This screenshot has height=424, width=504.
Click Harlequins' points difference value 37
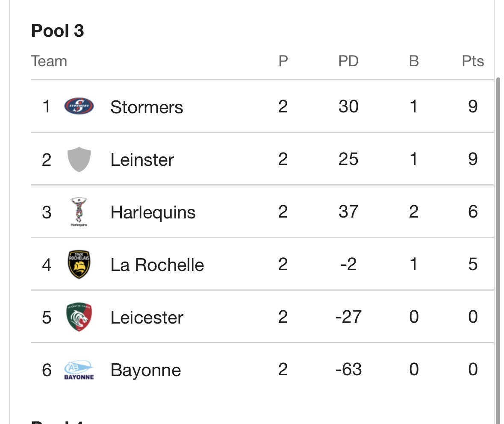[348, 212]
